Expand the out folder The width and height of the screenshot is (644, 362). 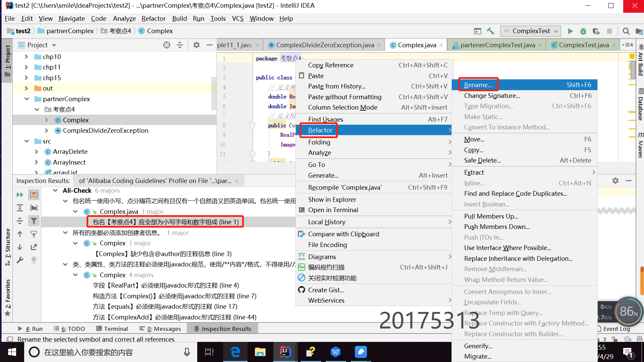click(x=26, y=88)
